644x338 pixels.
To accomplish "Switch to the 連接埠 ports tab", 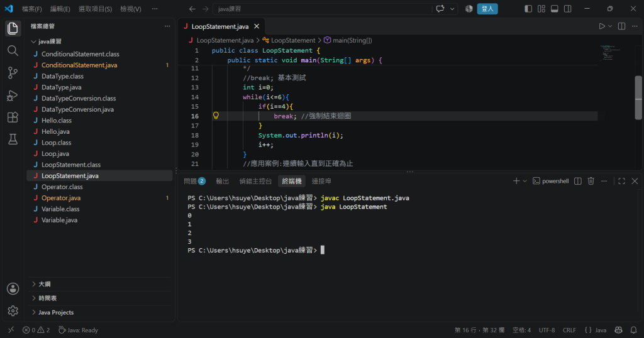I will tap(321, 181).
